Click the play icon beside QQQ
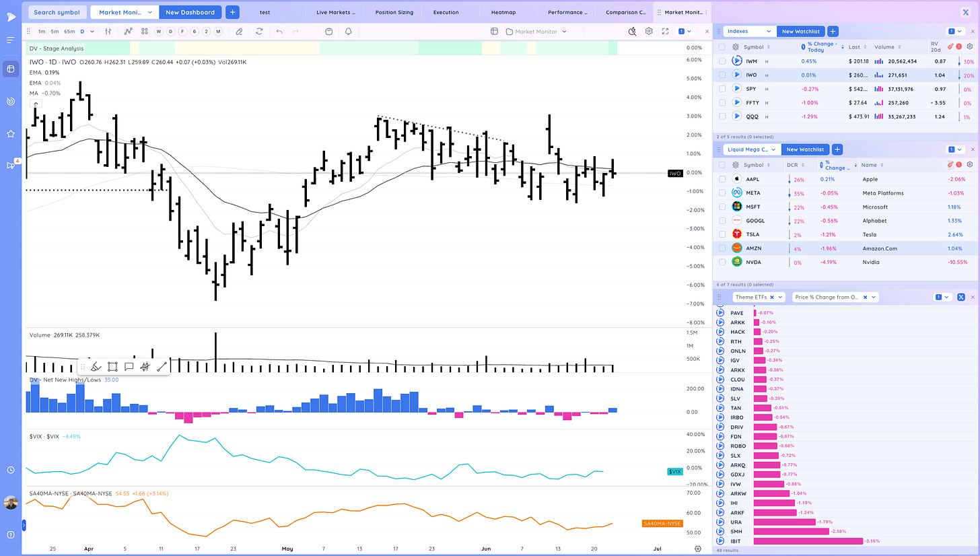980x556 pixels. (737, 116)
